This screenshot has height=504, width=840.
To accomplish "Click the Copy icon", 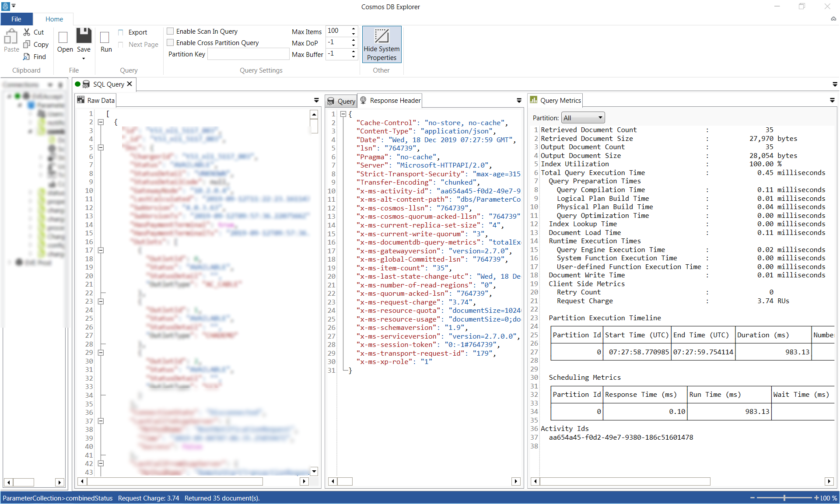I will (x=27, y=44).
